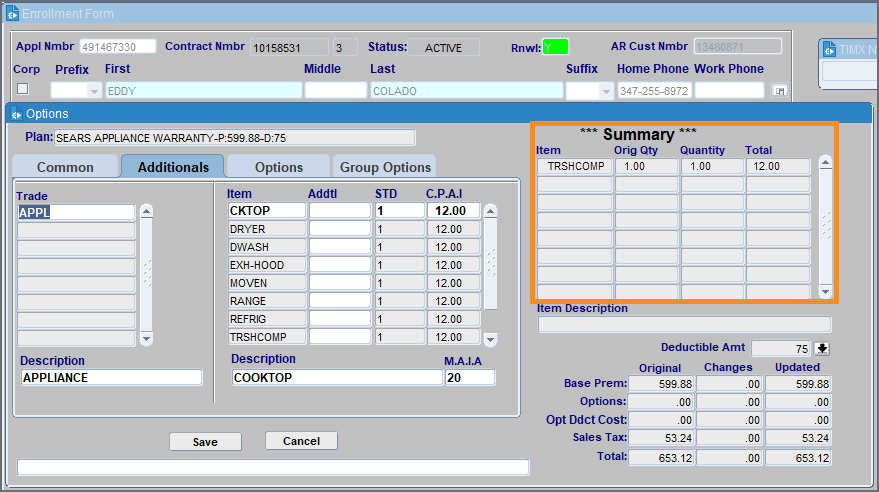The height and width of the screenshot is (492, 879).
Task: Click the COOKTOP description field
Action: 337,377
